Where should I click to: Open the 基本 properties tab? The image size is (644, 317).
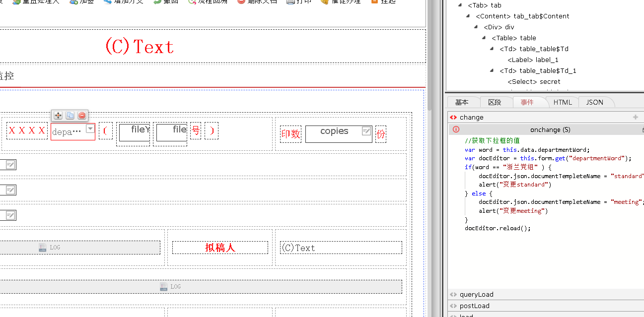(x=462, y=102)
